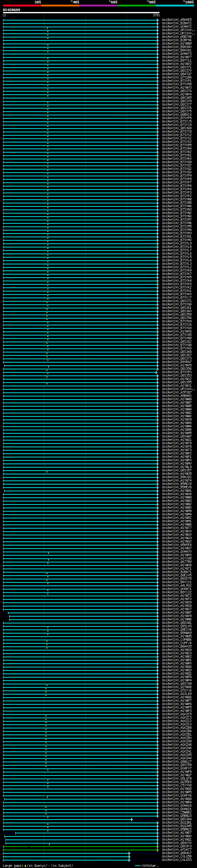The height and width of the screenshot is (868, 197).
Task: Click hit UniRef100_A1YWX1
Action: pyautogui.click(x=177, y=386)
